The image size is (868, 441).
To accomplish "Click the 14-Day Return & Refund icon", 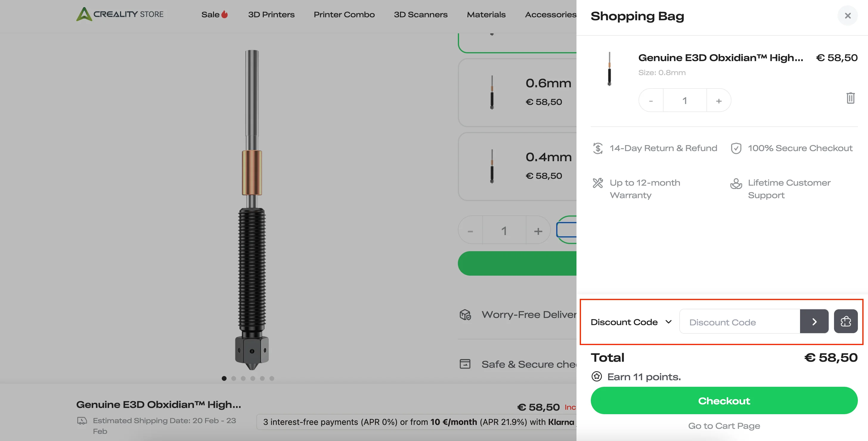I will point(597,148).
